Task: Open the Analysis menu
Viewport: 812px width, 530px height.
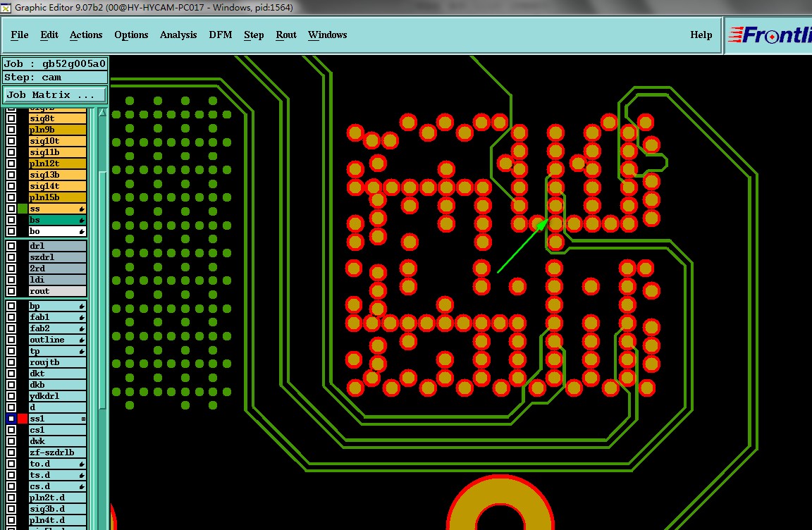Action: pyautogui.click(x=178, y=35)
